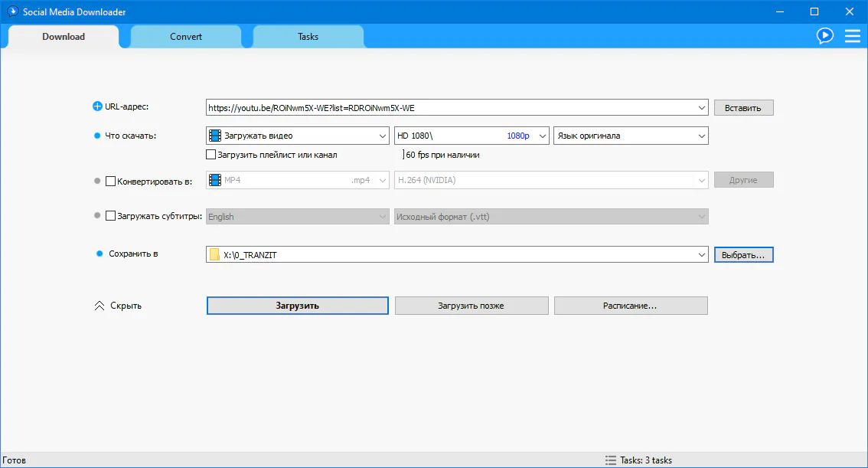This screenshot has height=468, width=868.
Task: Click the yellow folder icon in save path
Action: coord(214,254)
